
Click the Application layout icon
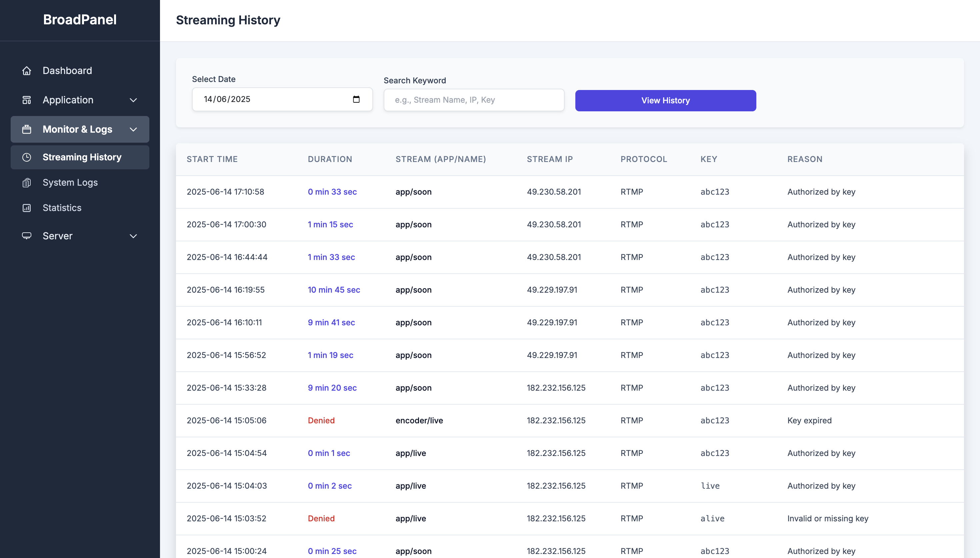pyautogui.click(x=26, y=100)
